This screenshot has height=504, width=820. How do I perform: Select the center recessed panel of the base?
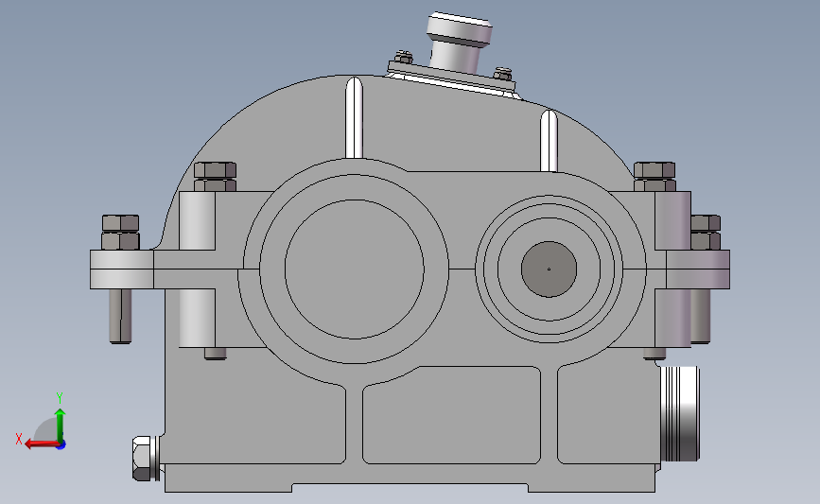pos(451,415)
